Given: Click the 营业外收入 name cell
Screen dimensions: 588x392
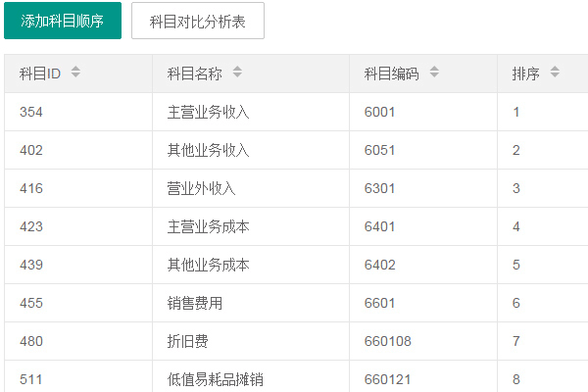Looking at the screenshot, I should tap(202, 188).
